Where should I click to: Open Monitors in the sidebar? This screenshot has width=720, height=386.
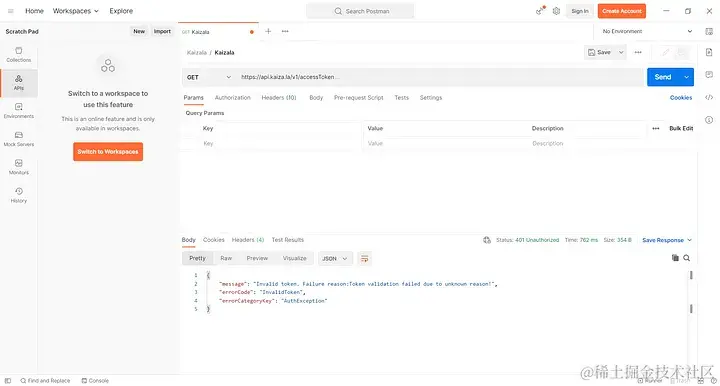[x=19, y=167]
